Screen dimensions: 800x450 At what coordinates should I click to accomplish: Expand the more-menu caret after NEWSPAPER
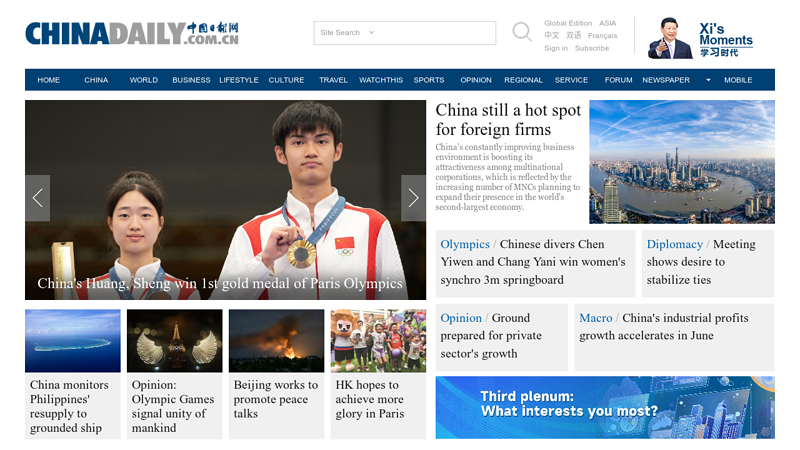point(708,80)
